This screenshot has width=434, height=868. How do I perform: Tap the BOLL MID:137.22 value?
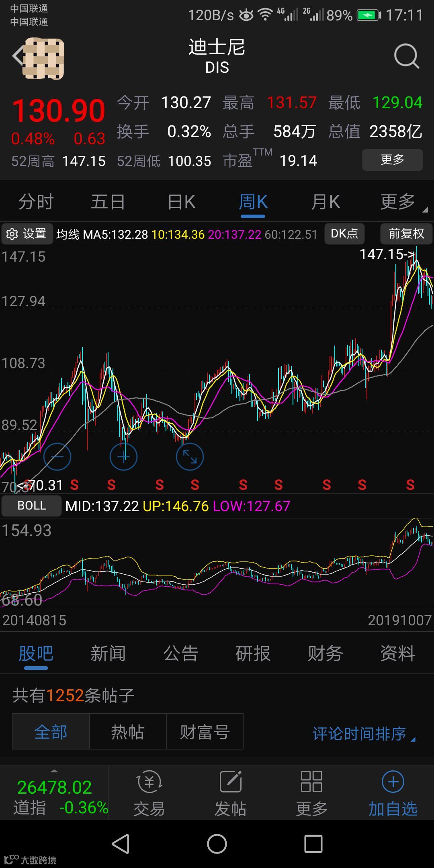102,506
